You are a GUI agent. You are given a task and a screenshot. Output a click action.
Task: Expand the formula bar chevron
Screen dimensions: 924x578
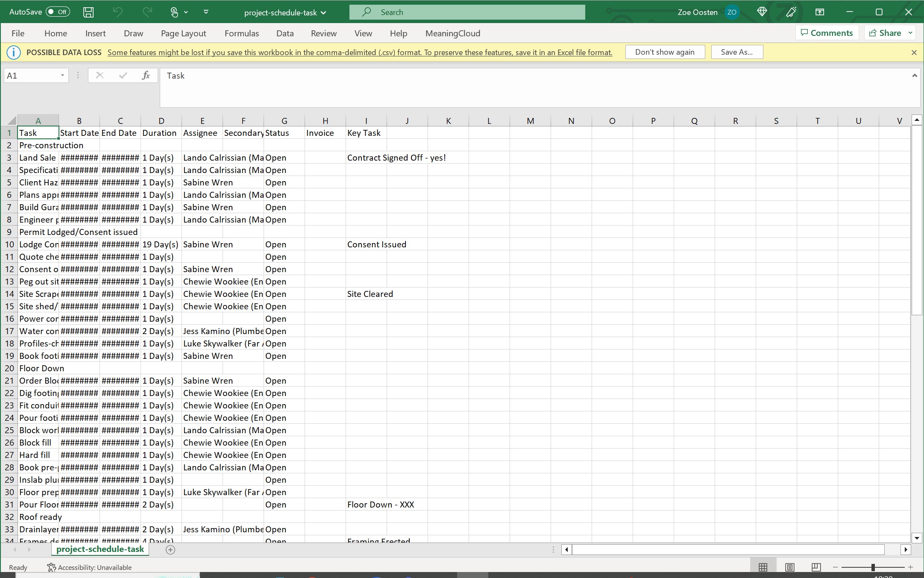(x=914, y=76)
